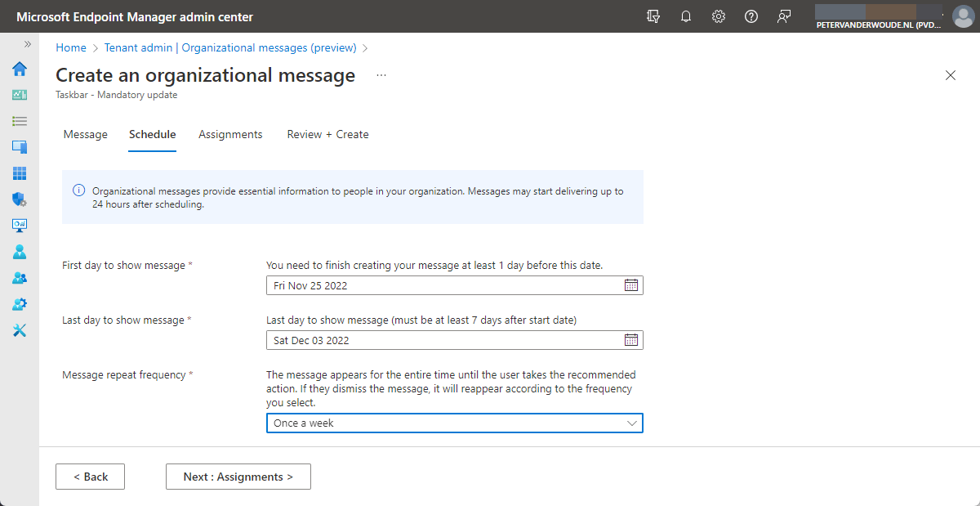The height and width of the screenshot is (506, 980).
Task: Open calendar picker for first day field
Action: click(630, 284)
